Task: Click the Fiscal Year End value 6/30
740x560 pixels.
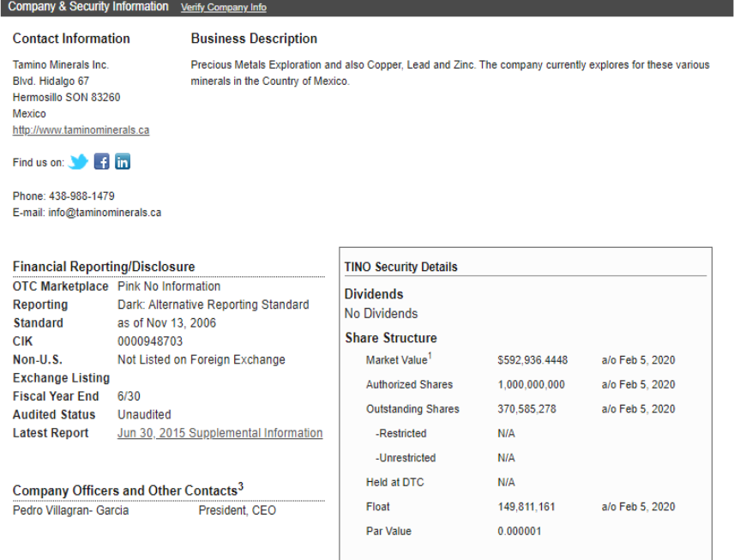Action: tap(129, 396)
